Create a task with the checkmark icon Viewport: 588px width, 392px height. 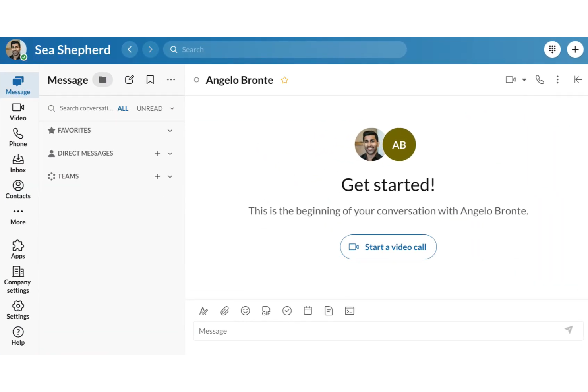point(287,311)
